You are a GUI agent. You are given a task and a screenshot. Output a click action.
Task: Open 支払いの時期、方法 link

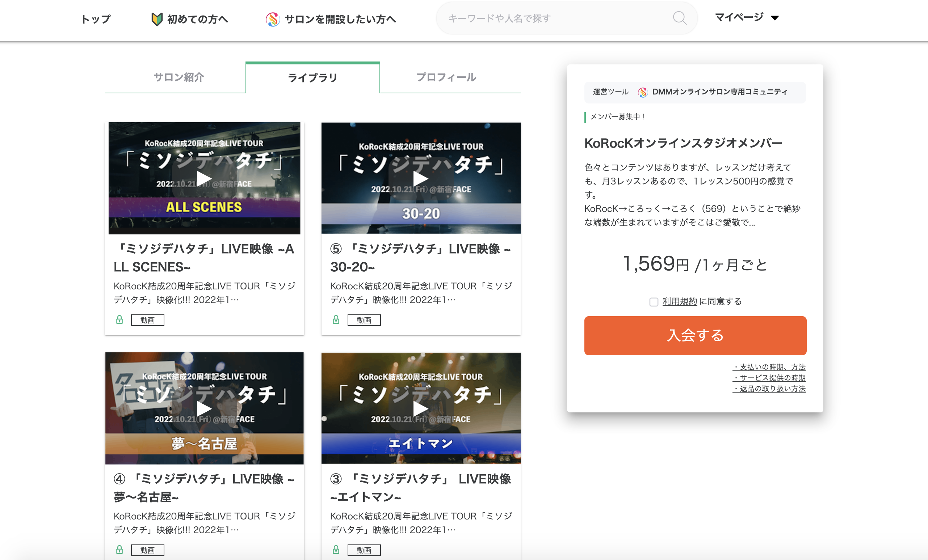pos(769,367)
